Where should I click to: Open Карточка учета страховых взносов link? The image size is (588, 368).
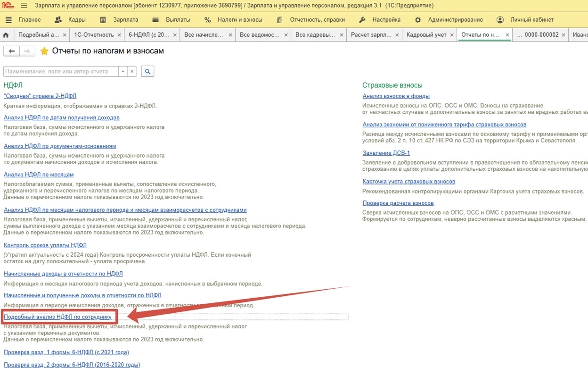click(x=408, y=182)
